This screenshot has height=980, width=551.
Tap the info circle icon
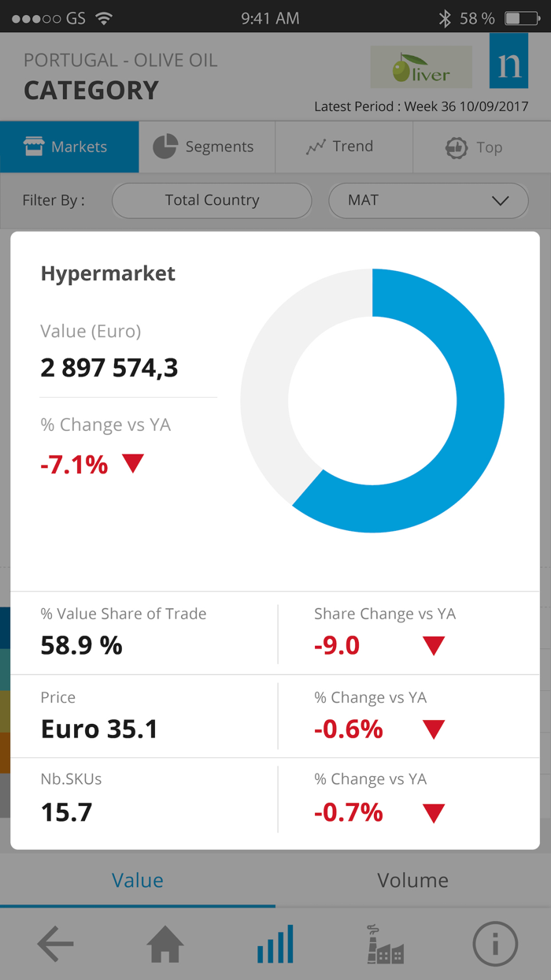[x=495, y=944]
